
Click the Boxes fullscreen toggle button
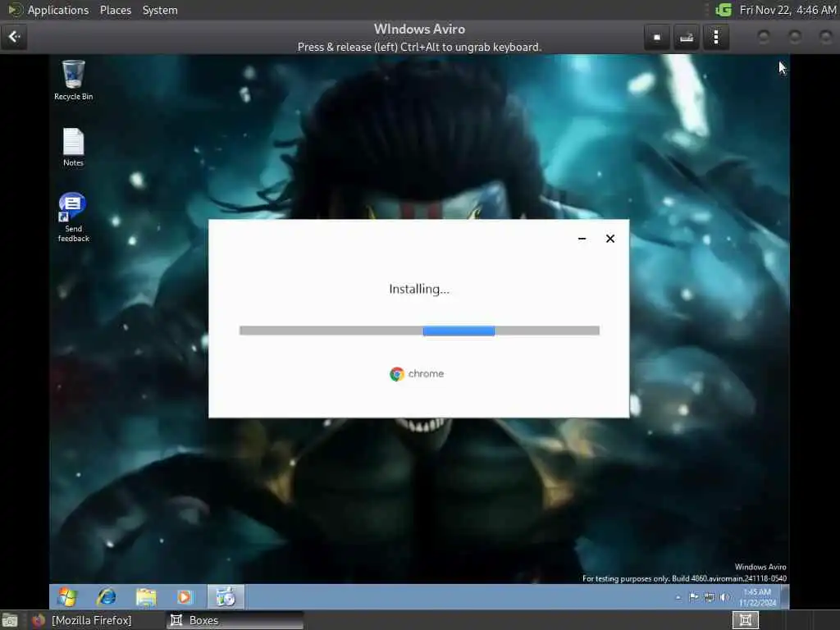click(657, 37)
